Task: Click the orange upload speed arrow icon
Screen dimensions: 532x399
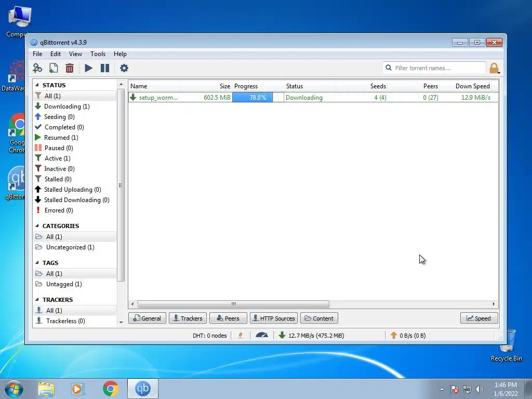Action: (x=394, y=335)
